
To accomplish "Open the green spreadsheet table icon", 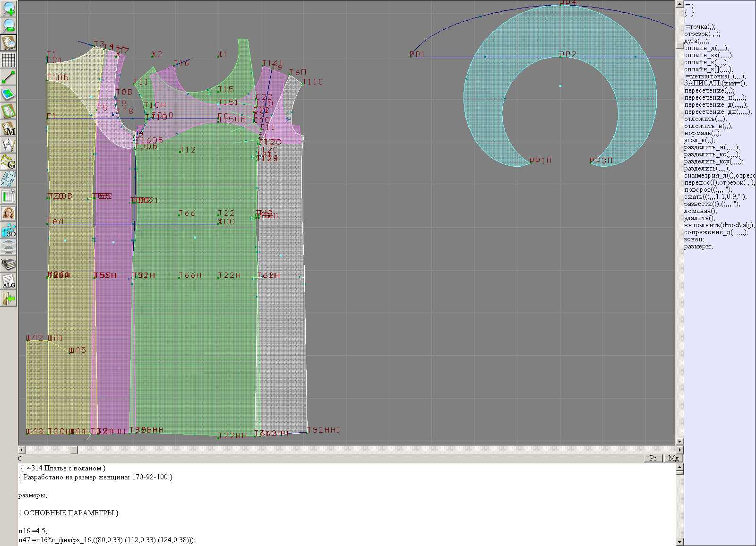I will 9,196.
